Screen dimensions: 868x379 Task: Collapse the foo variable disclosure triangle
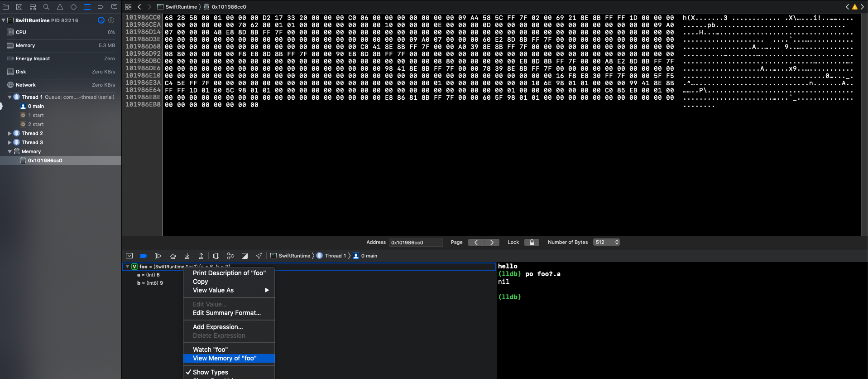(128, 267)
